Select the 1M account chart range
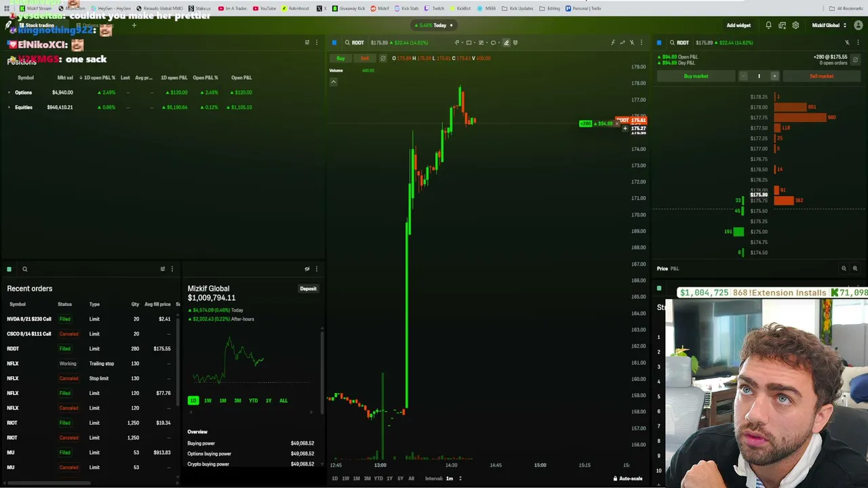This screenshot has height=488, width=868. coord(222,401)
